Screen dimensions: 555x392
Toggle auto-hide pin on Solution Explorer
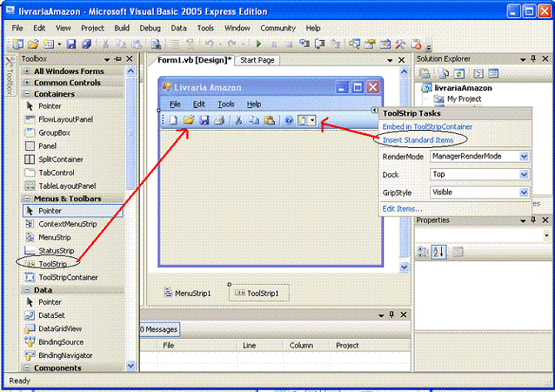point(533,59)
